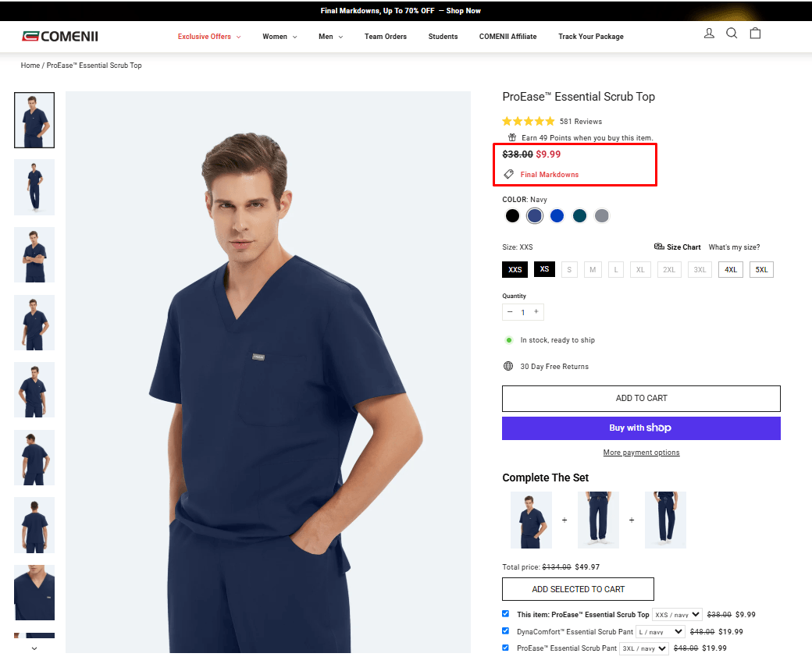
Task: Uncheck the DynaComfort Essential Scrub Pant item
Action: coord(505,630)
